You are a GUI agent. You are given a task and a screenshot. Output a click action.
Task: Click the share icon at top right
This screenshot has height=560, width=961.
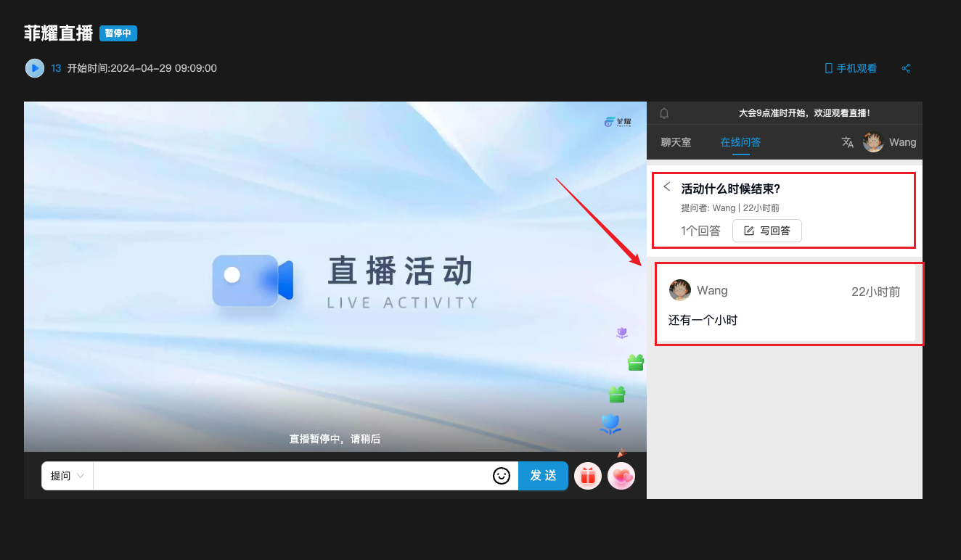[906, 68]
